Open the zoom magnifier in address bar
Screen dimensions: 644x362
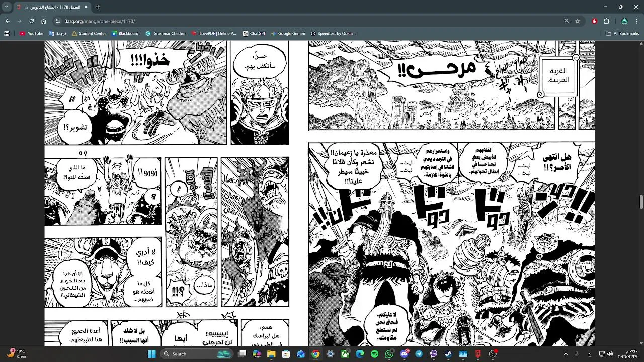point(567,21)
